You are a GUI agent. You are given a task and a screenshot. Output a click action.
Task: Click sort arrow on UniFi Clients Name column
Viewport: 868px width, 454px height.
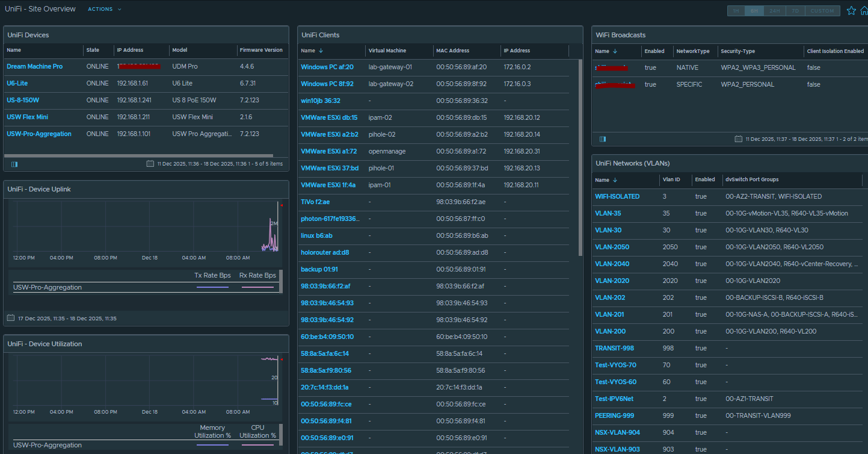pos(321,51)
